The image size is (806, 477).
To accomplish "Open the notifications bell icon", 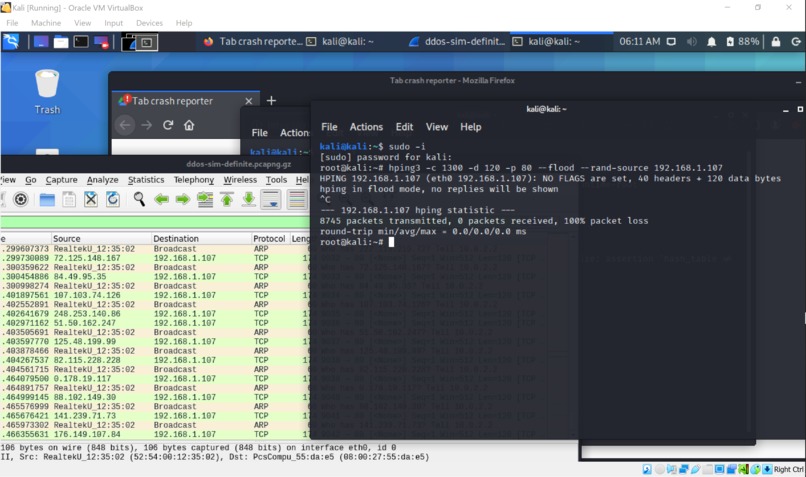I will [x=711, y=42].
